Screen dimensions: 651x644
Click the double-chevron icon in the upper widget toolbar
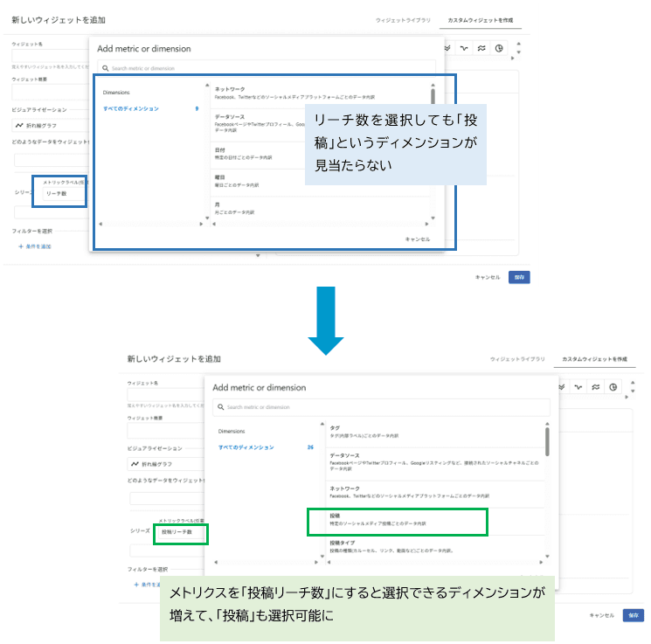coord(448,49)
